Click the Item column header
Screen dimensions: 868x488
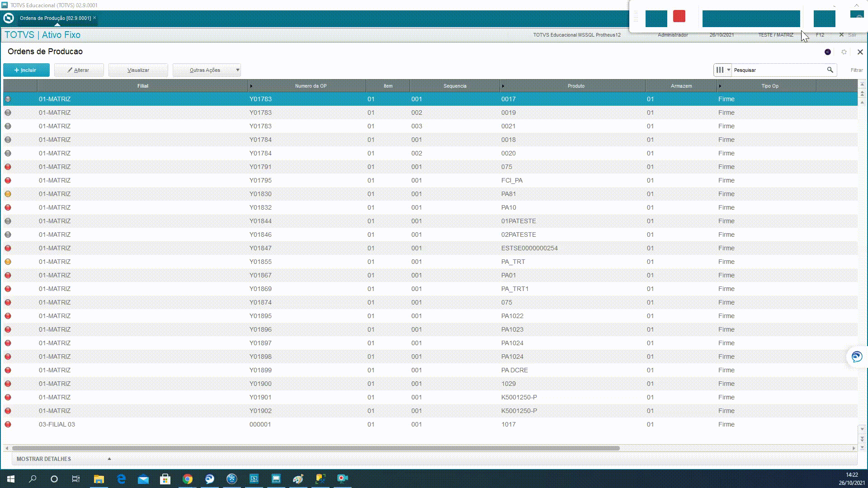pyautogui.click(x=388, y=86)
